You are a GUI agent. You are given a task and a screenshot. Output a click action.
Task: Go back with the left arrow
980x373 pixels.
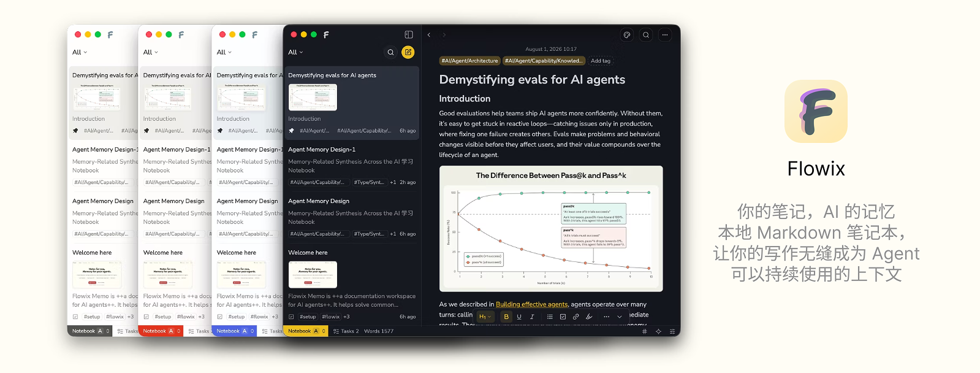(429, 35)
